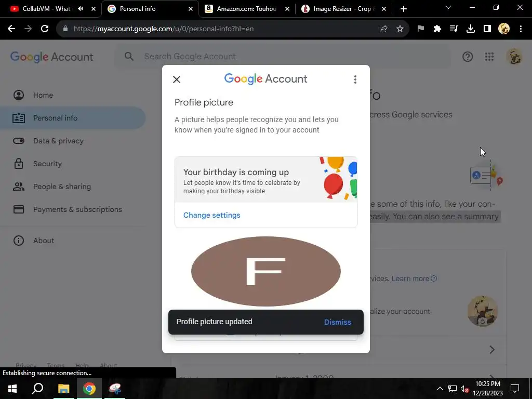Screen dimensions: 532x399
Task: Click the Search Google Account field
Action: 283,56
